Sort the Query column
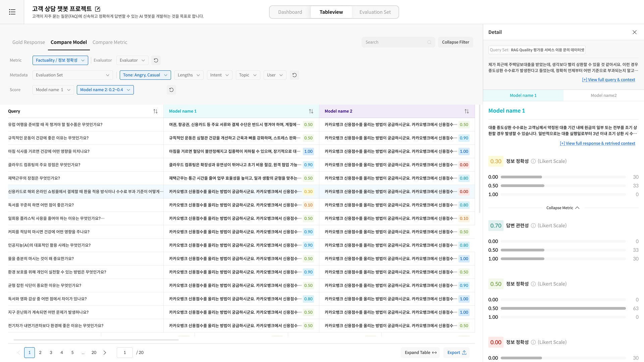Viewport: 644px width, 362px height. point(155,111)
